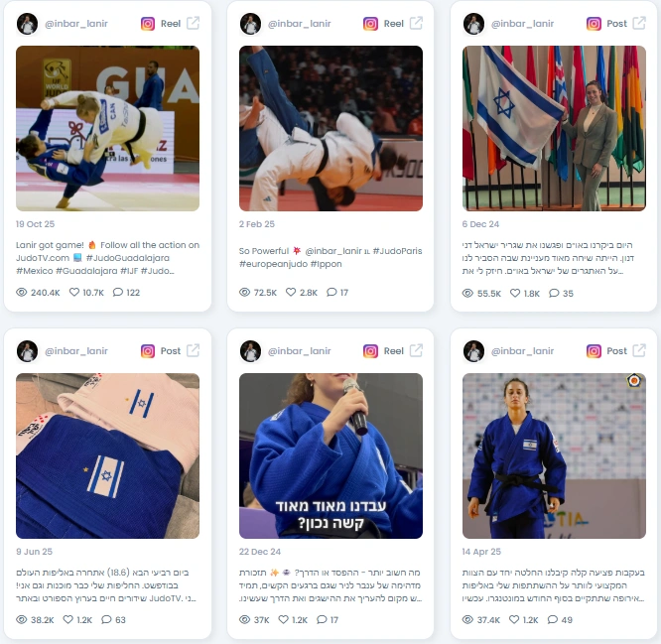Click the comment bubble showing 122 comments
Screen dimensions: 661x644
pyautogui.click(x=118, y=292)
